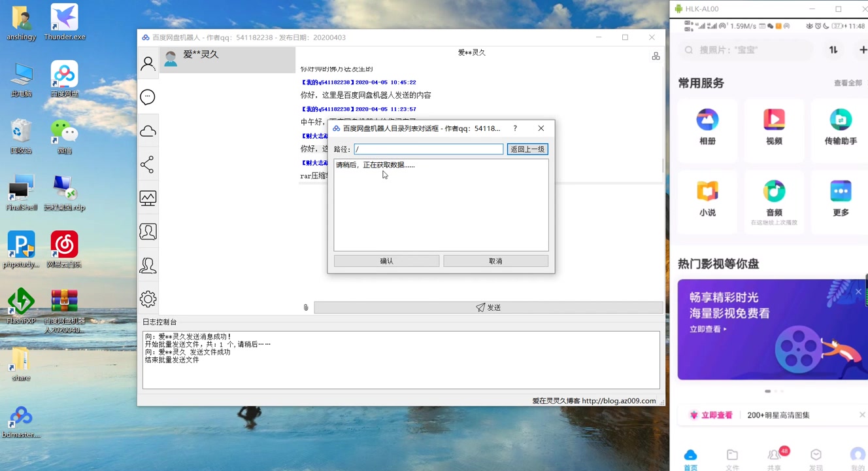The width and height of the screenshot is (868, 471).
Task: Click the 网易云音乐 desktop icon
Action: (65, 249)
